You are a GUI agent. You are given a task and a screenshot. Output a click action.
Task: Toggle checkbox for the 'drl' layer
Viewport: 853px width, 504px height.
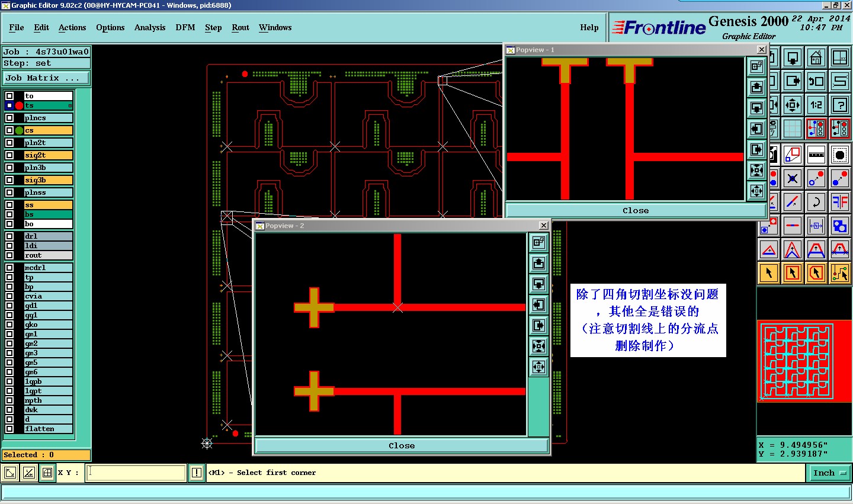tap(9, 236)
